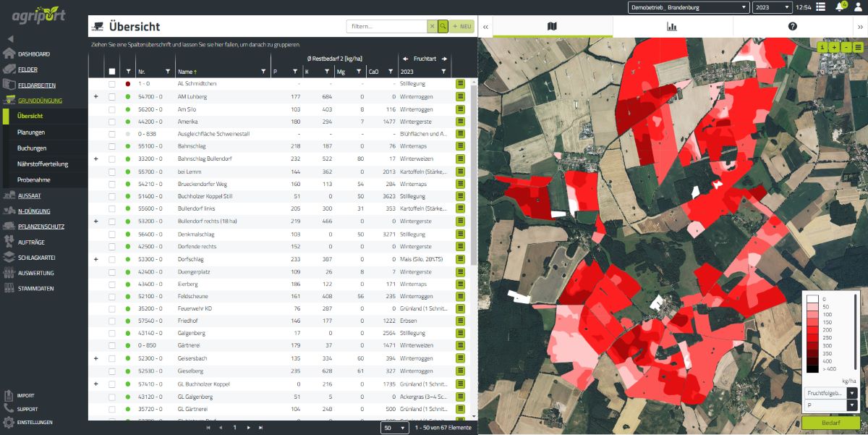Image resolution: width=868 pixels, height=435 pixels.
Task: Click the filter search magnifier icon
Action: coord(443,26)
